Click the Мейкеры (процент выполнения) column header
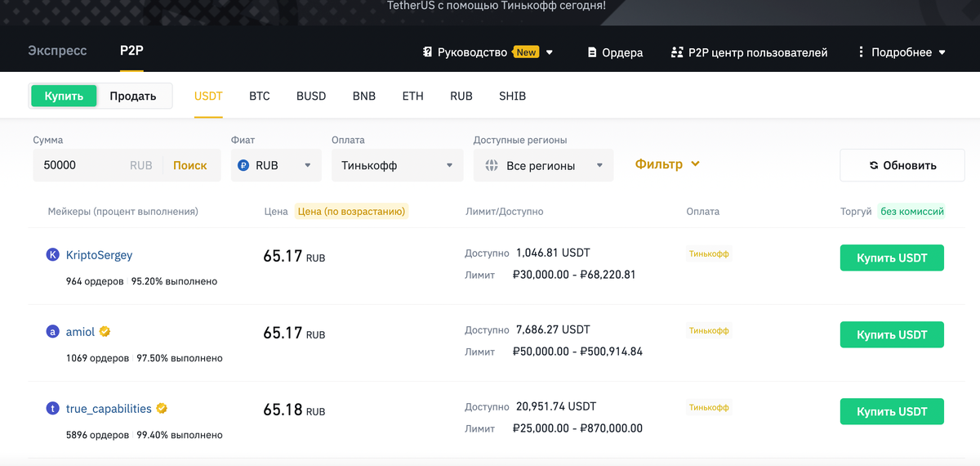This screenshot has height=466, width=980. click(x=122, y=211)
